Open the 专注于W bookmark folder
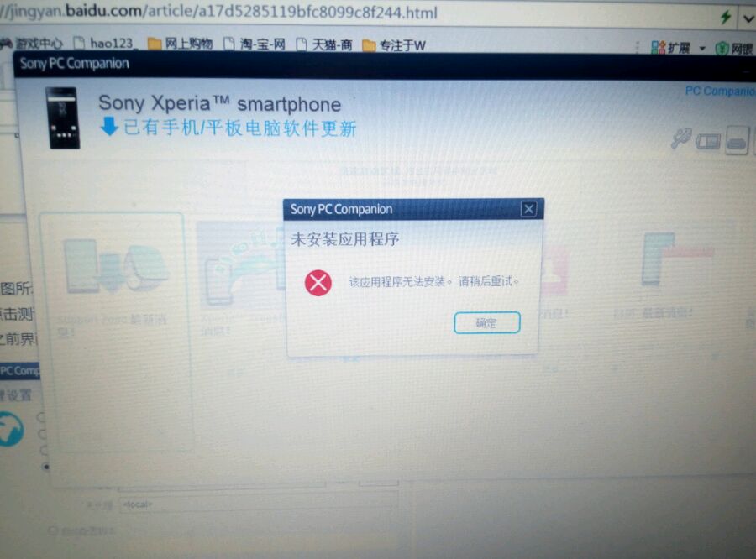The height and width of the screenshot is (559, 756). (x=394, y=46)
